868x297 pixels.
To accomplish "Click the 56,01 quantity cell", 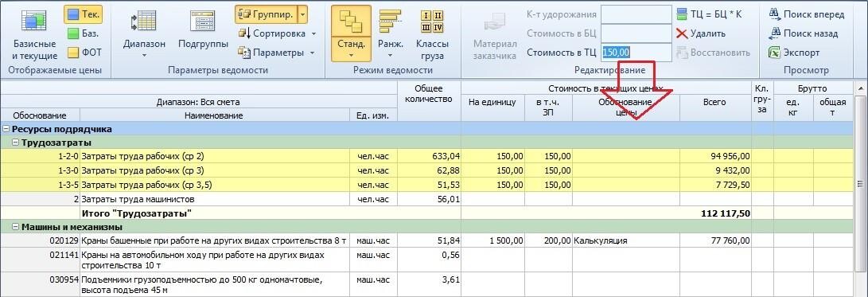I will (429, 199).
